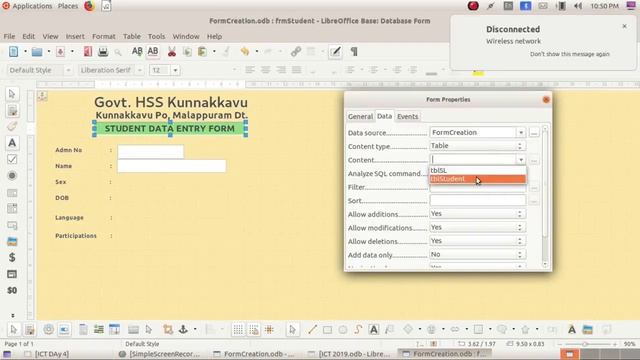
Task: Select the Image Control tool in sidebar
Action: pyautogui.click(x=12, y=241)
